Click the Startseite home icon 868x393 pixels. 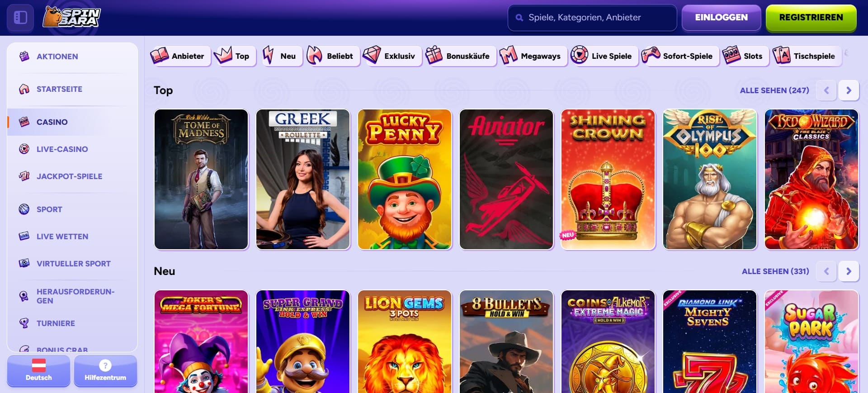24,89
